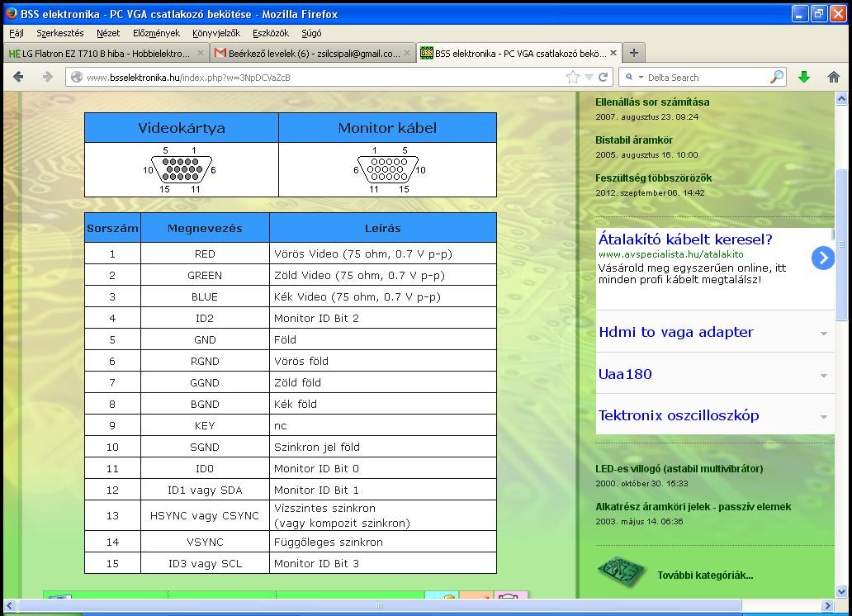This screenshot has height=616, width=852.
Task: Click the HSYNC vagy CSYNC cell
Action: tap(205, 515)
